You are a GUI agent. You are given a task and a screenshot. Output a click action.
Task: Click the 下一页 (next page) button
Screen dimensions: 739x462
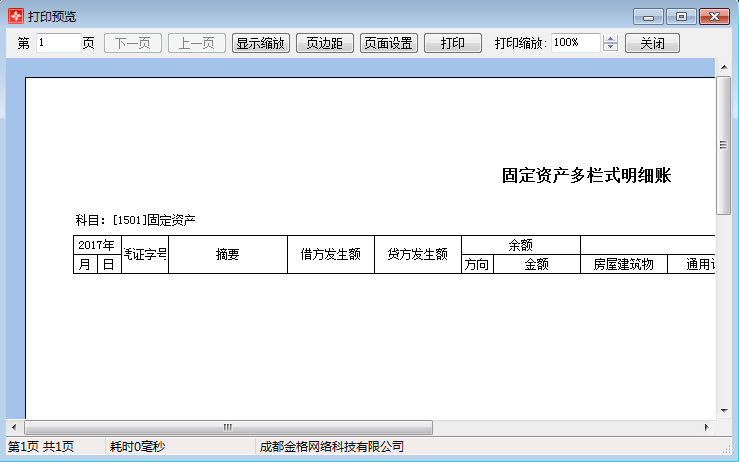click(x=132, y=43)
